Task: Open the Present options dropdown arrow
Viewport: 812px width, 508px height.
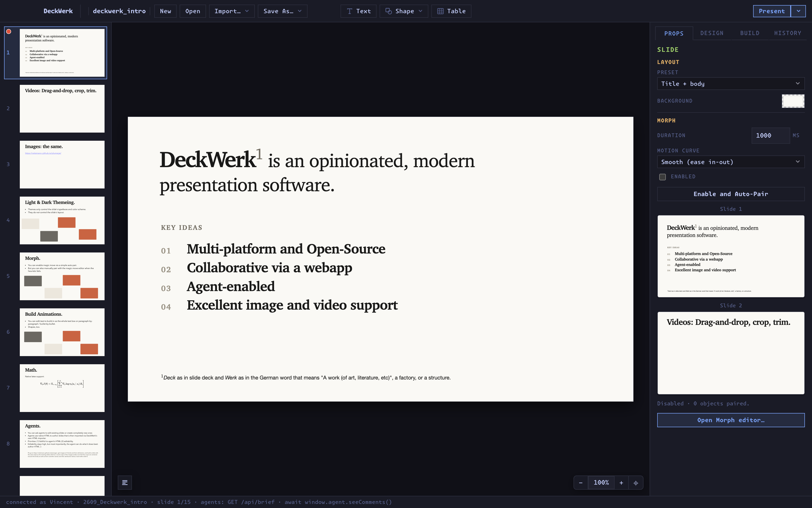Action: (x=798, y=11)
